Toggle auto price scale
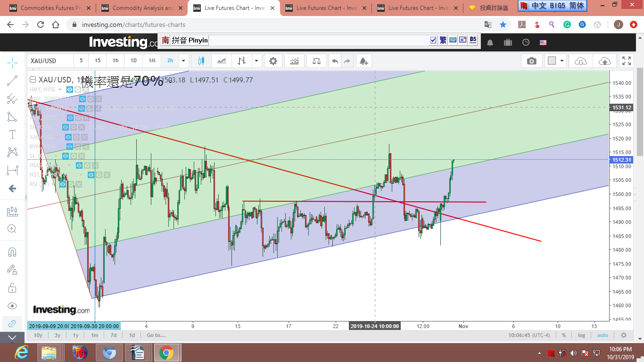 [x=603, y=335]
